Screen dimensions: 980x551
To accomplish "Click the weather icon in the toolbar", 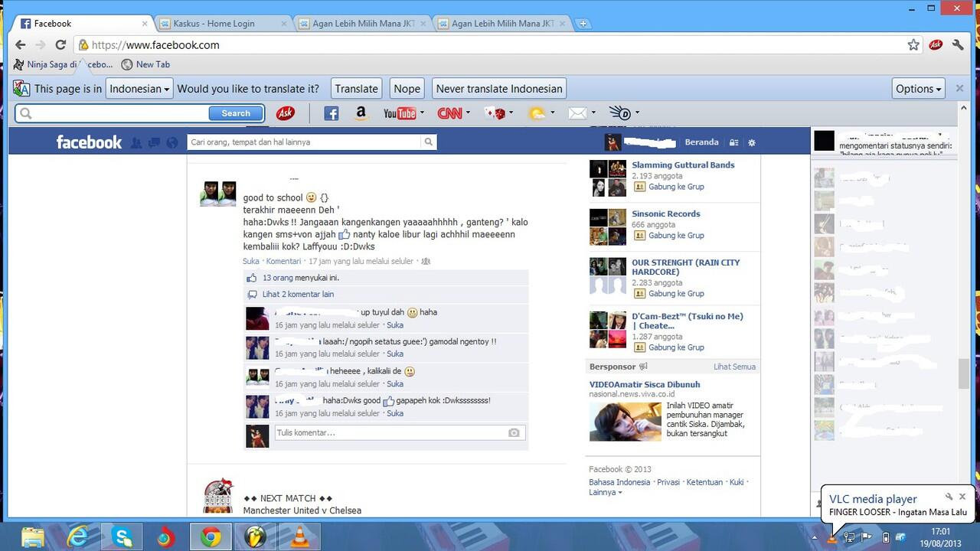I will pyautogui.click(x=537, y=113).
